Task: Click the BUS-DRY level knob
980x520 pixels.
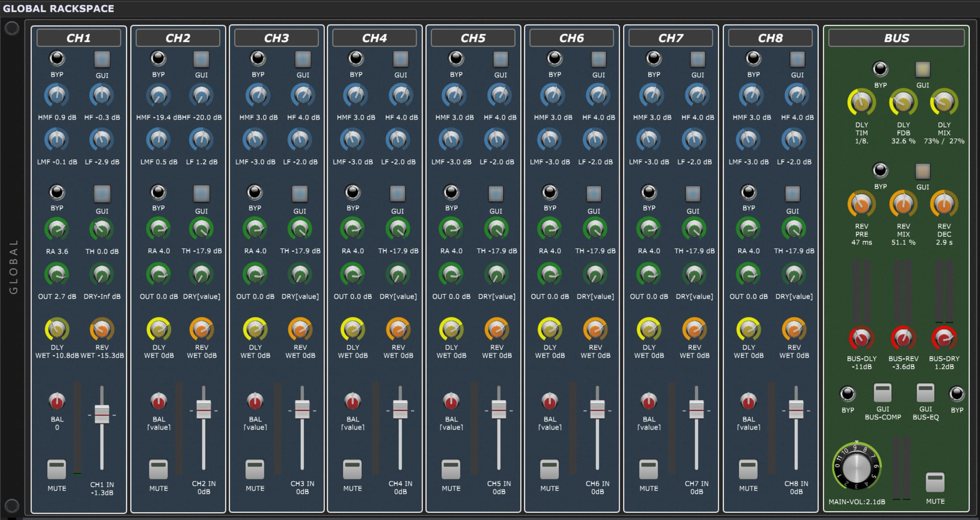Action: pos(944,338)
